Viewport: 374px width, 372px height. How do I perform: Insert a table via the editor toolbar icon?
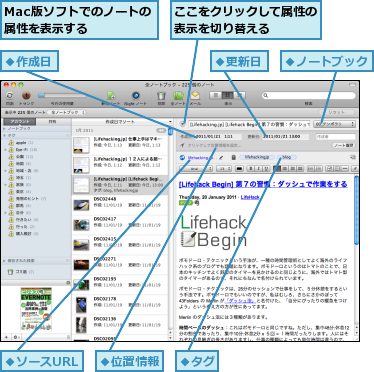[x=337, y=169]
